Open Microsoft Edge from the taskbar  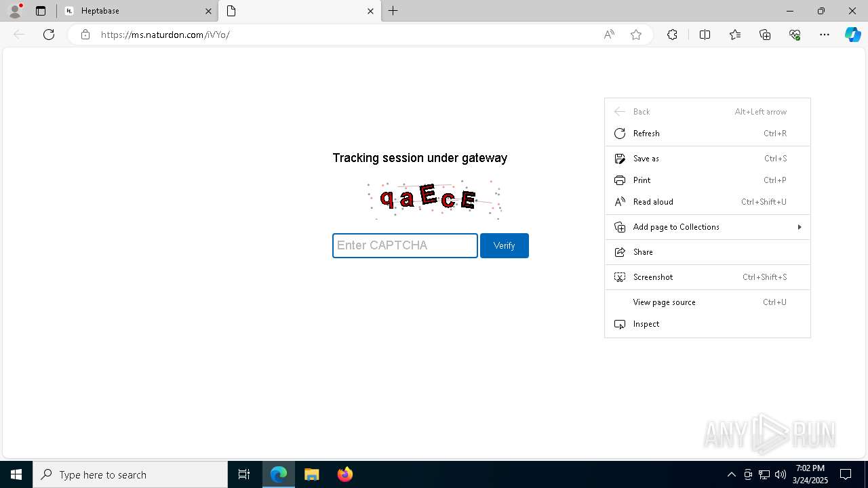279,474
